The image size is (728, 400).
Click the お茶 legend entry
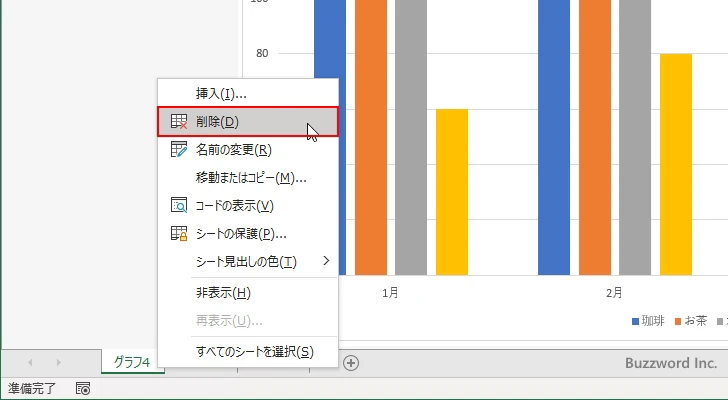pyautogui.click(x=691, y=321)
